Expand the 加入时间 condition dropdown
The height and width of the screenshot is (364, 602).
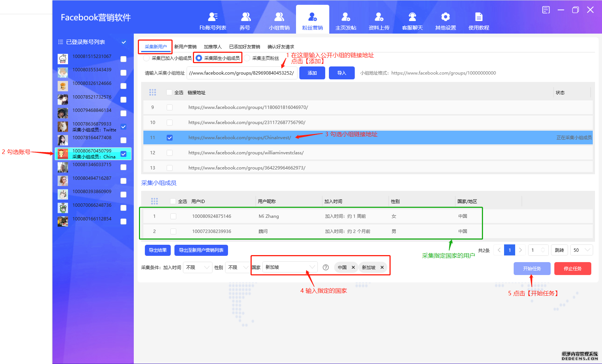click(x=197, y=267)
